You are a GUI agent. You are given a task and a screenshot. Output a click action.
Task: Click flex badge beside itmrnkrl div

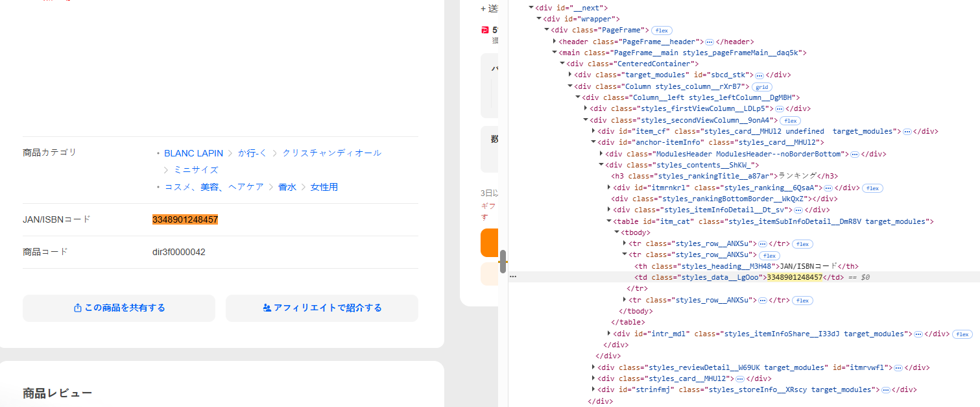pyautogui.click(x=872, y=188)
